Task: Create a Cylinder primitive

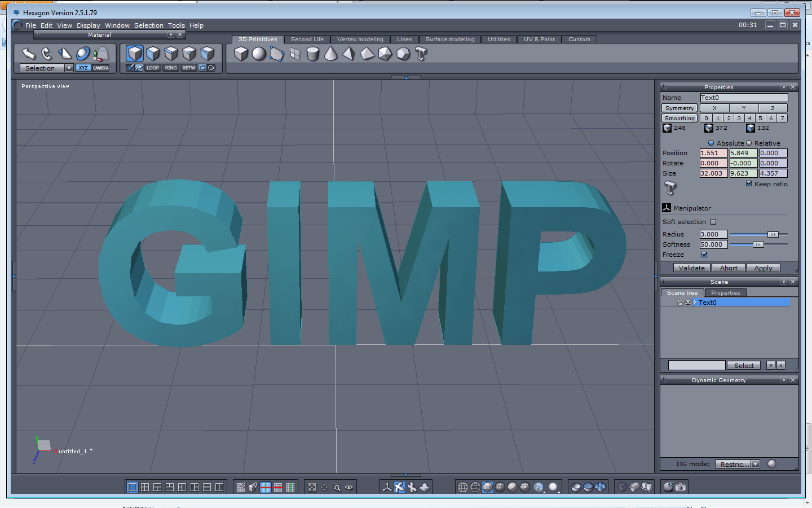Action: [x=313, y=54]
